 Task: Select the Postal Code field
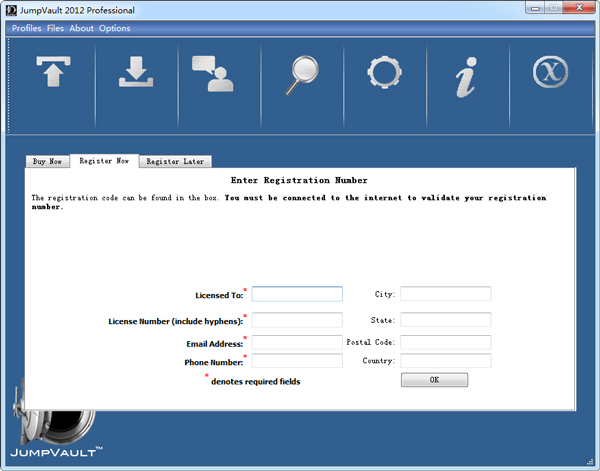[446, 343]
